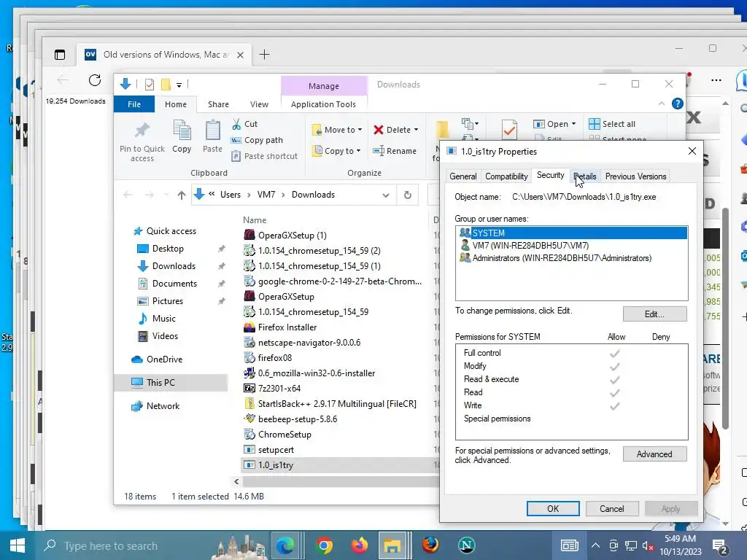The width and height of the screenshot is (747, 560).
Task: Click the Advanced button
Action: pyautogui.click(x=654, y=454)
